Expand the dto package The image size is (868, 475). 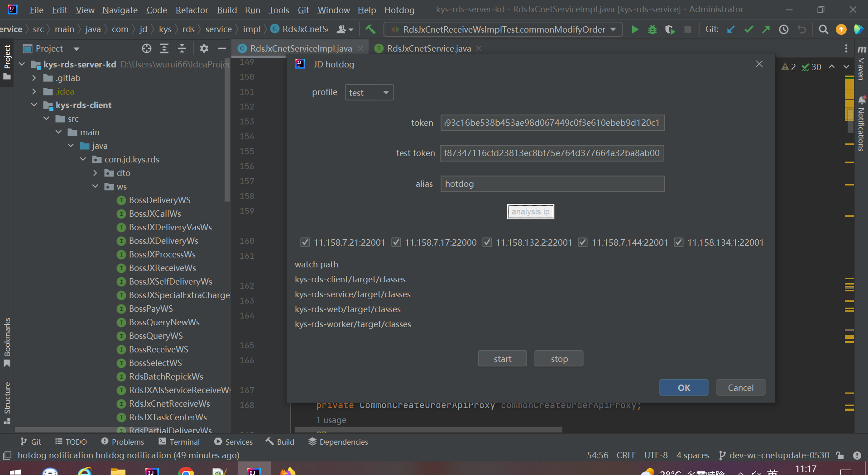tap(95, 173)
